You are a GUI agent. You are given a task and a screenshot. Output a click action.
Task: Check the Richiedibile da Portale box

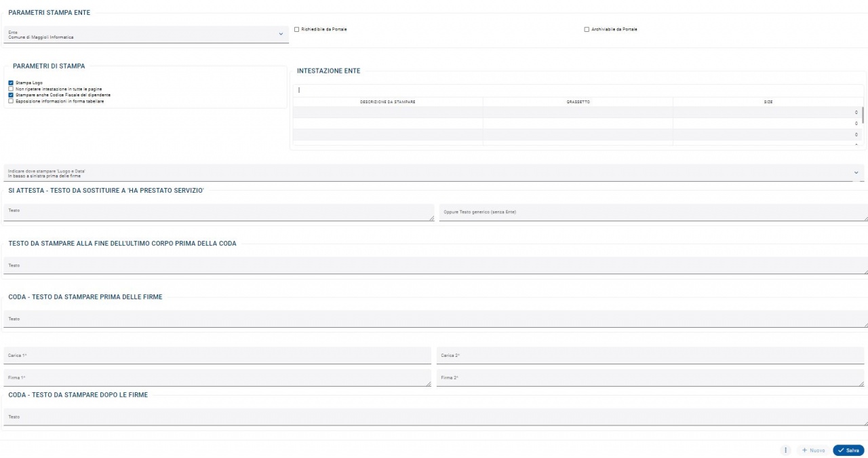coord(296,29)
